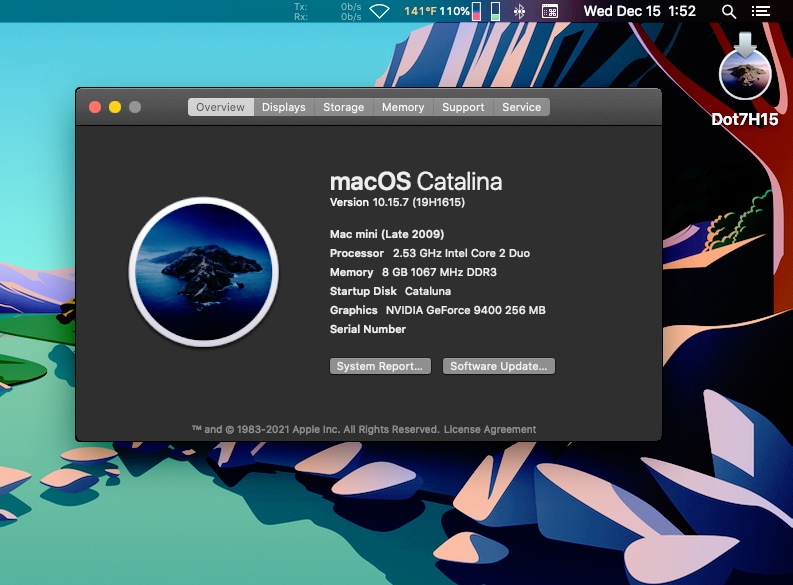This screenshot has height=585, width=793.
Task: Go to the Support tab
Action: (463, 107)
